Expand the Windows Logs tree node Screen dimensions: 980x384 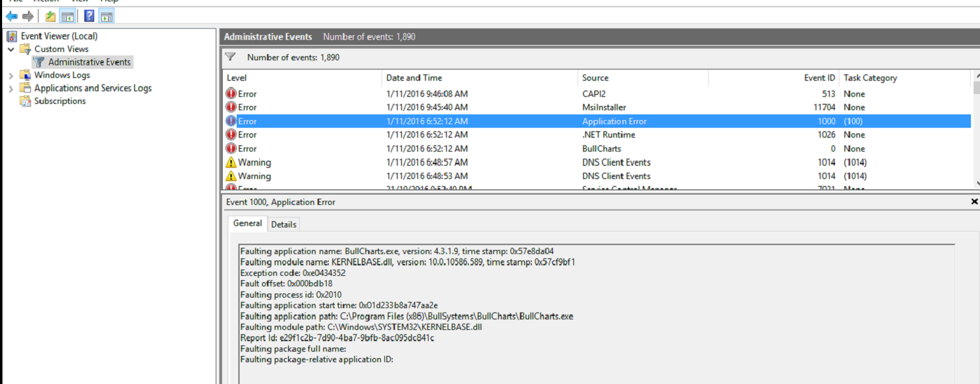pos(11,75)
